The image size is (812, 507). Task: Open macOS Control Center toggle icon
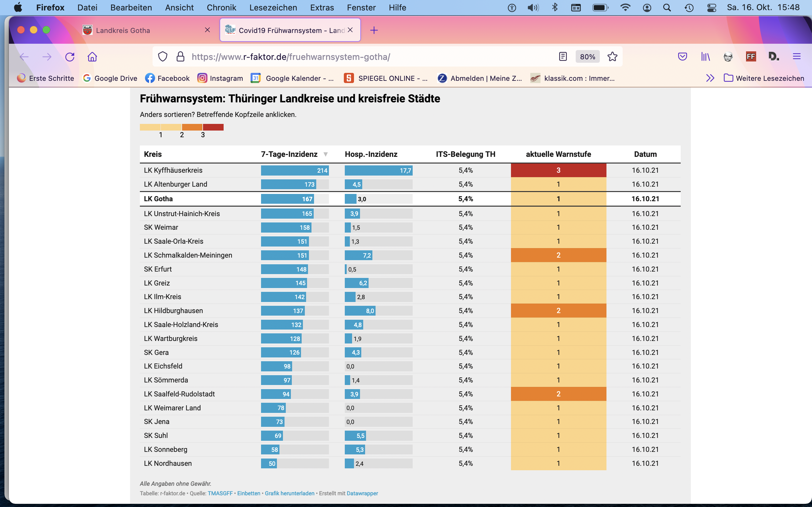click(x=711, y=7)
